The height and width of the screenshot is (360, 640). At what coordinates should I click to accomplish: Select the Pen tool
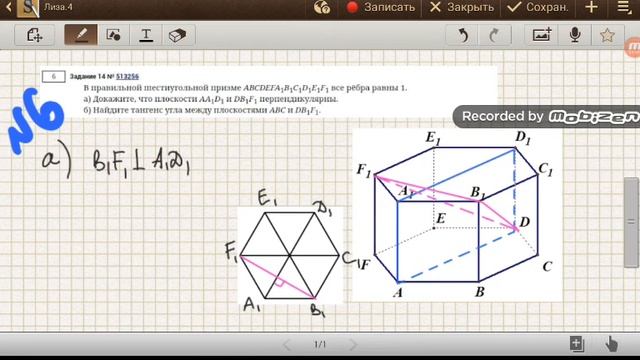click(81, 35)
